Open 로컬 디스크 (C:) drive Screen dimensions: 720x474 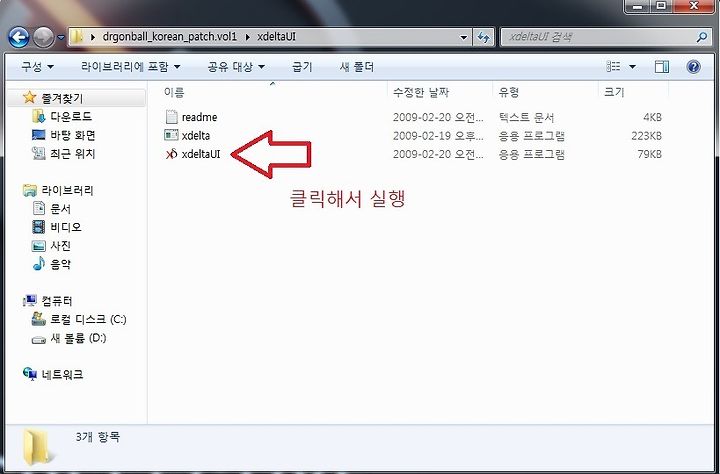(88, 319)
